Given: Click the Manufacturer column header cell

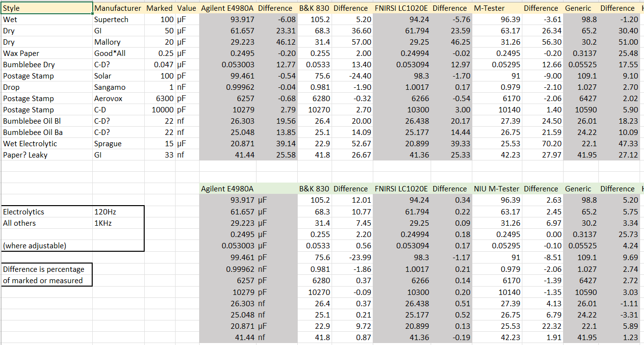Looking at the screenshot, I should [118, 8].
